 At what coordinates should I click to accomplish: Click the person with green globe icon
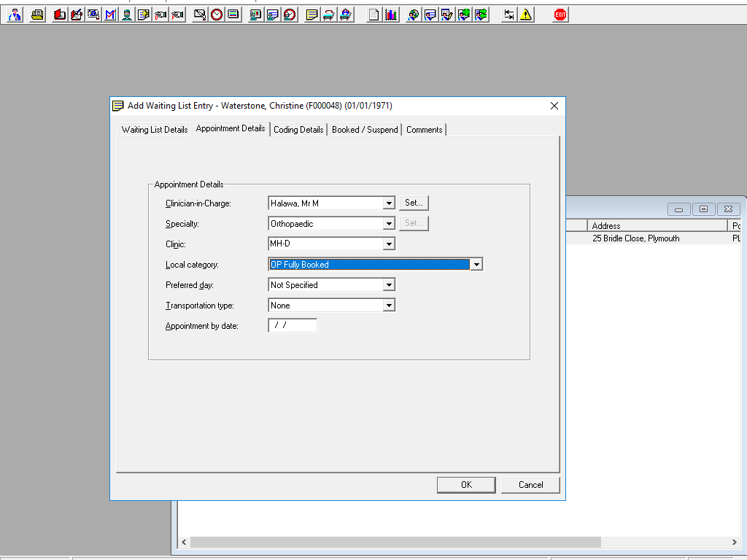pyautogui.click(x=464, y=15)
